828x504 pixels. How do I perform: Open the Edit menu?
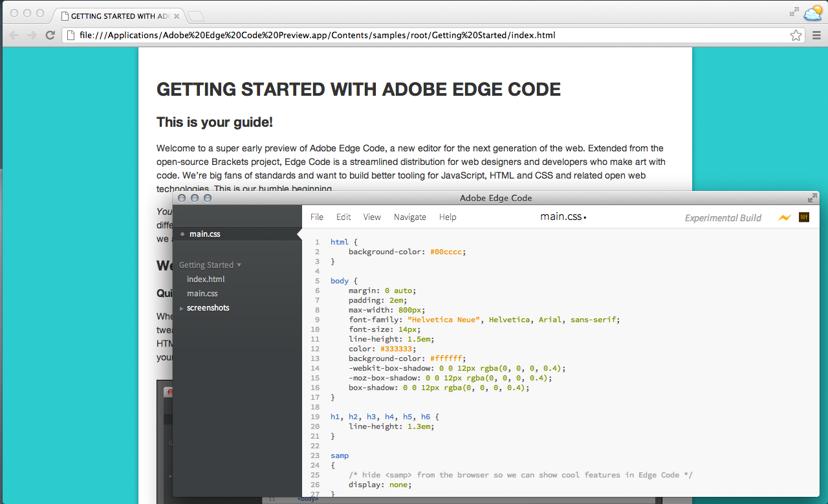(x=343, y=217)
